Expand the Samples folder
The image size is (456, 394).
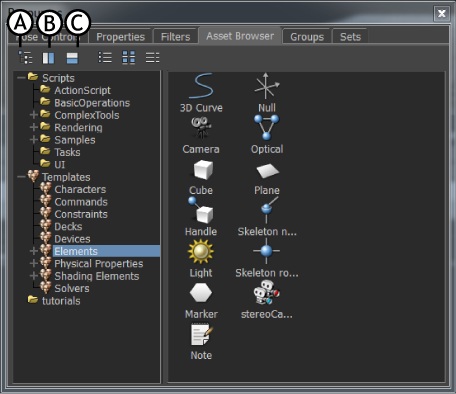point(34,140)
